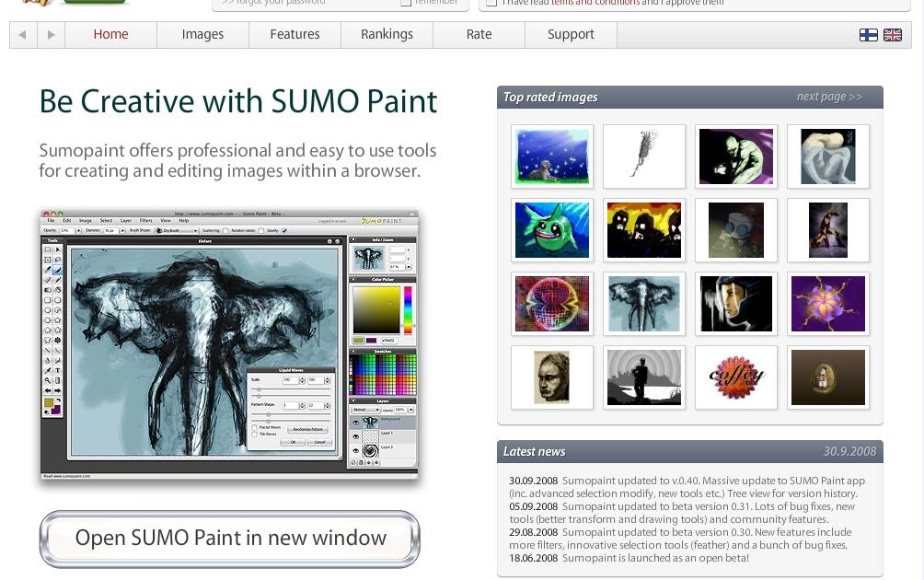Click Open SUMO Paint in new window
Screen dimensions: 924x580
coord(229,539)
